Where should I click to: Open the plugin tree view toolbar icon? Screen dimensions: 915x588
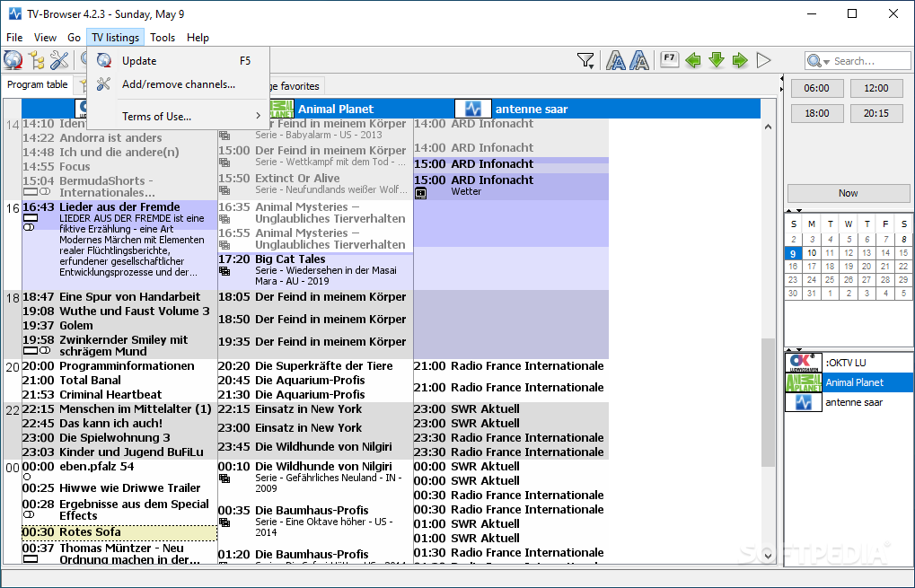37,60
